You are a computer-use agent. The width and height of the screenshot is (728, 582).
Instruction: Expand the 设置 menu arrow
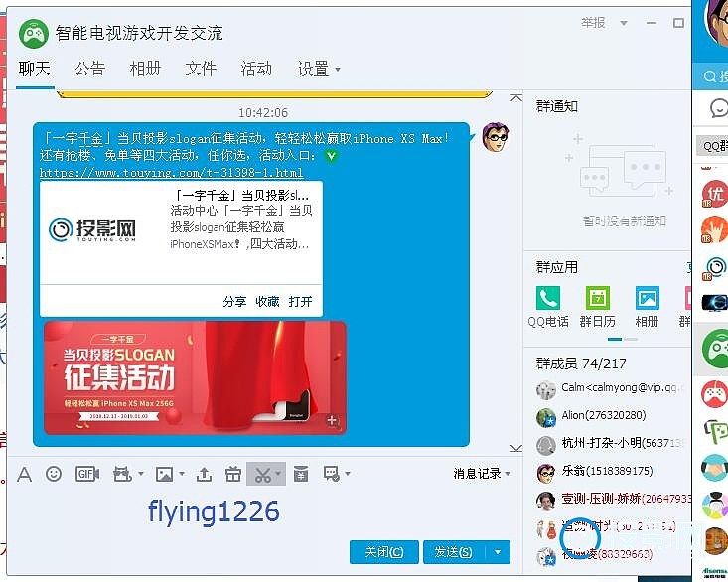(x=338, y=70)
